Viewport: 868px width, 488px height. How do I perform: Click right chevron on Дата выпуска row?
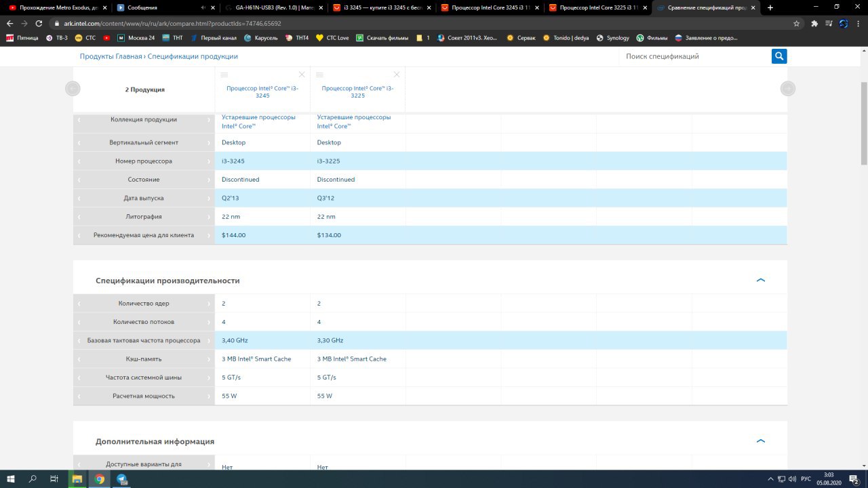pos(209,199)
